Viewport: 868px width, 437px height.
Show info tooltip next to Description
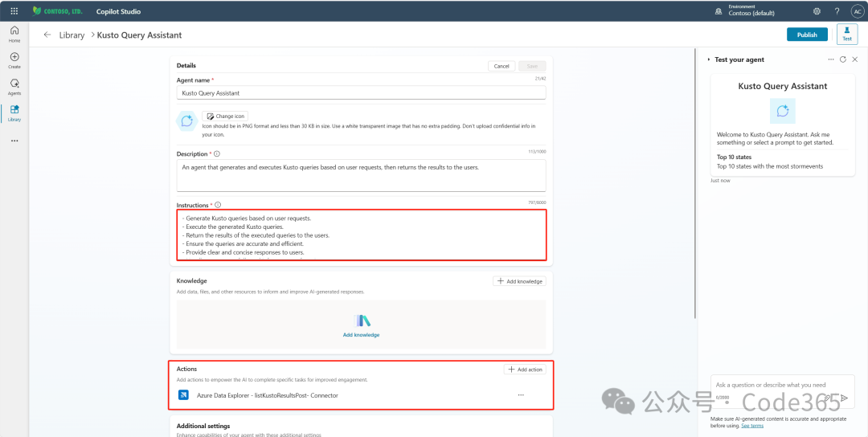click(216, 153)
